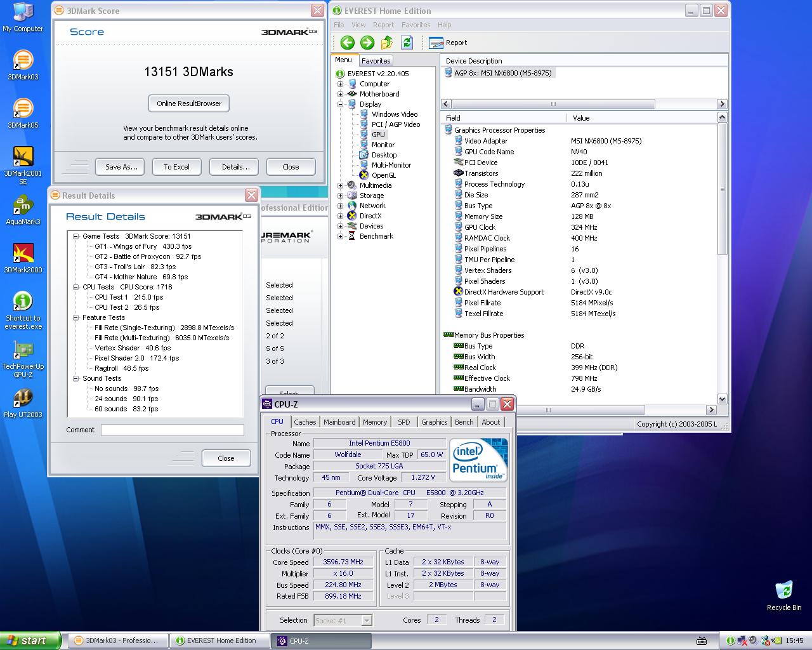Select Play UT2003 desktop icon

pyautogui.click(x=23, y=403)
